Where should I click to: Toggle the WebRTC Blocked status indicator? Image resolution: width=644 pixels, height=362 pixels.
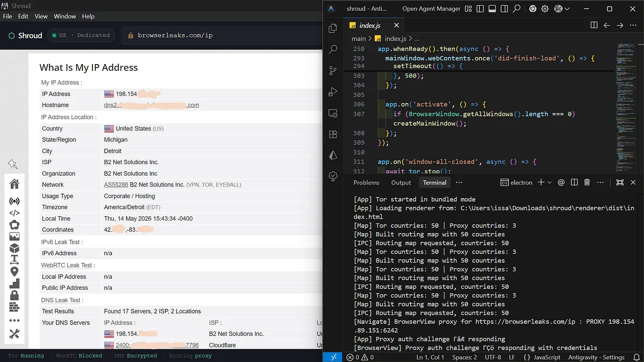[79, 356]
